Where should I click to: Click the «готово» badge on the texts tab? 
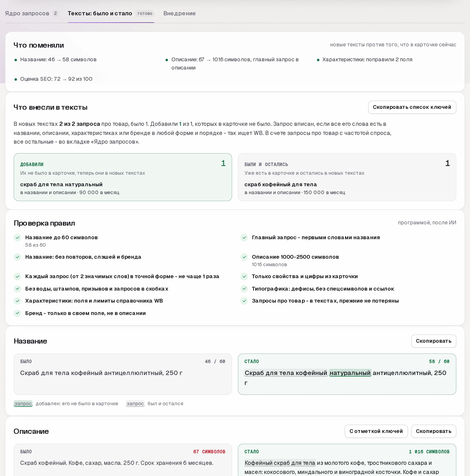(145, 13)
